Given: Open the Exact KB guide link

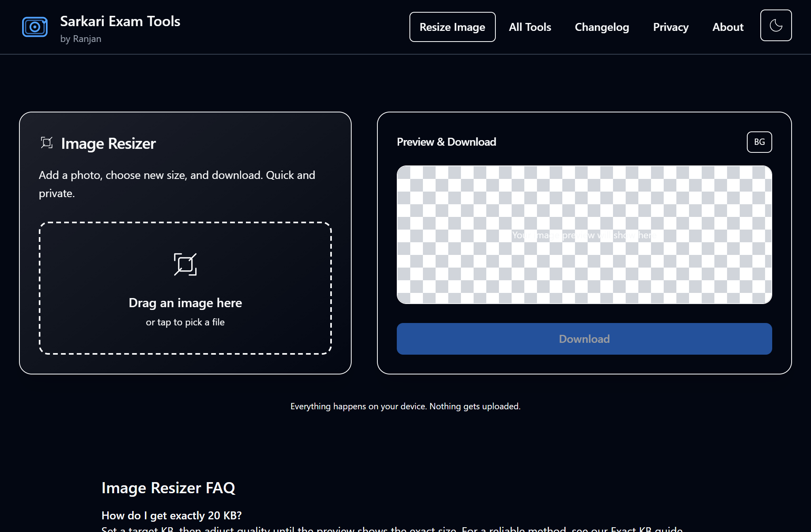Looking at the screenshot, I should point(646,529).
